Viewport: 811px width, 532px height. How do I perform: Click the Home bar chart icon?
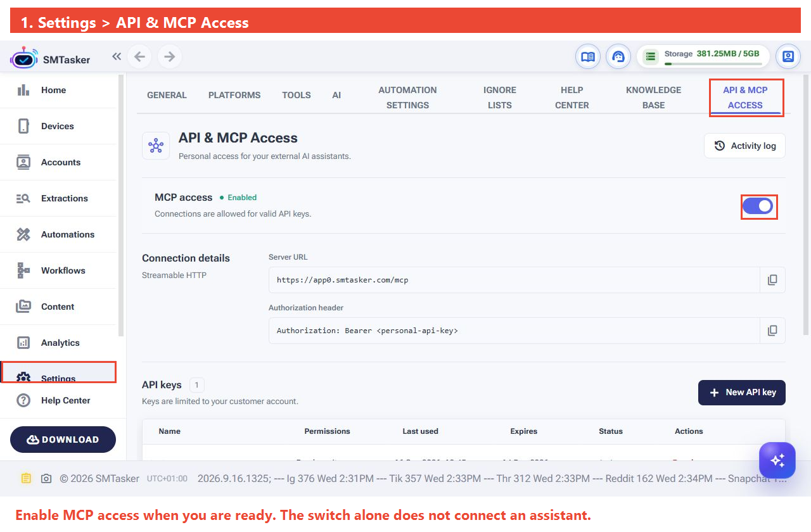tap(23, 90)
